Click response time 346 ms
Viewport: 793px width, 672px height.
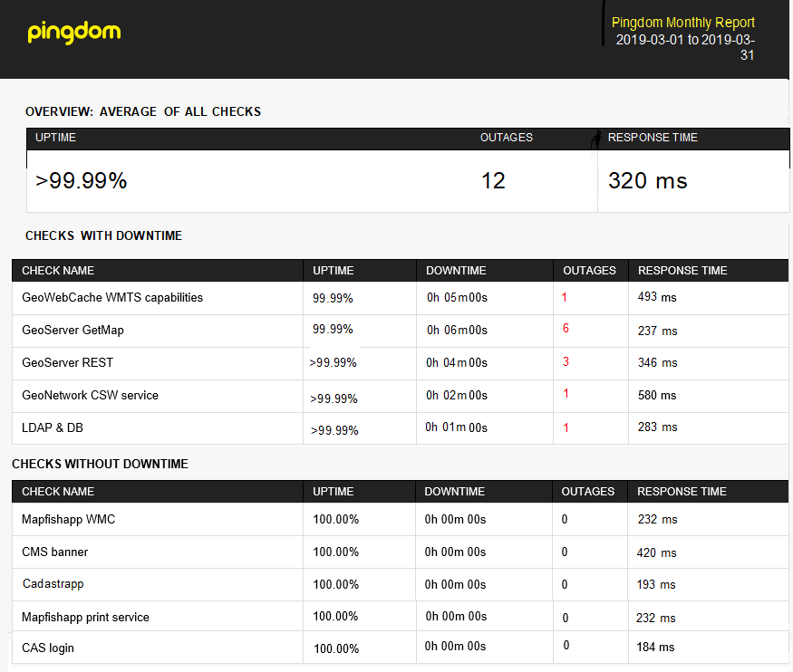point(657,363)
